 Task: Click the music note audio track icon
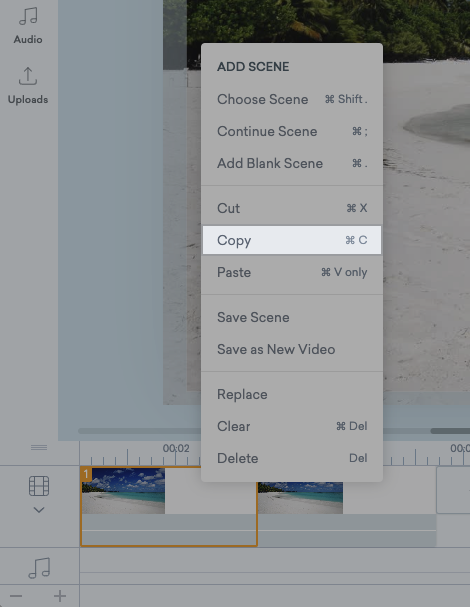(x=39, y=568)
